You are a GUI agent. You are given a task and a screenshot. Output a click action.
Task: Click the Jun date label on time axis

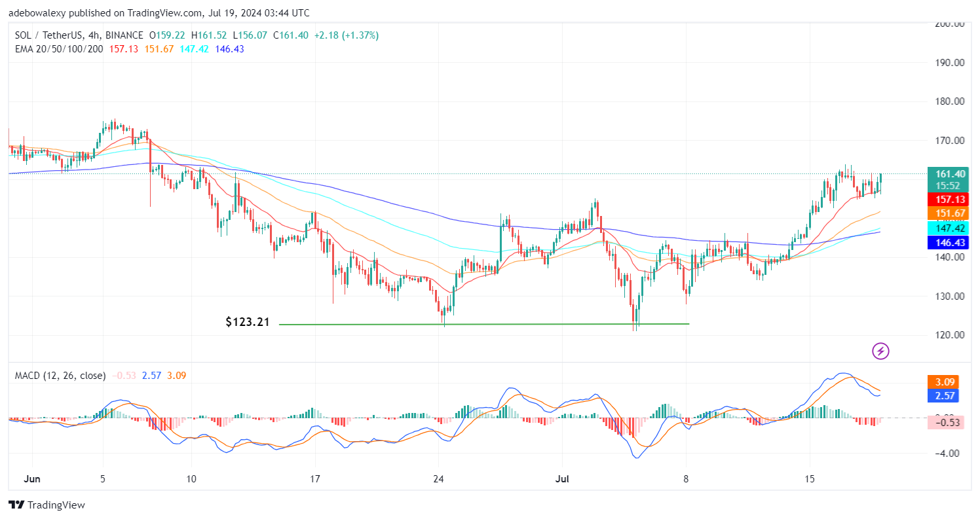coord(32,478)
